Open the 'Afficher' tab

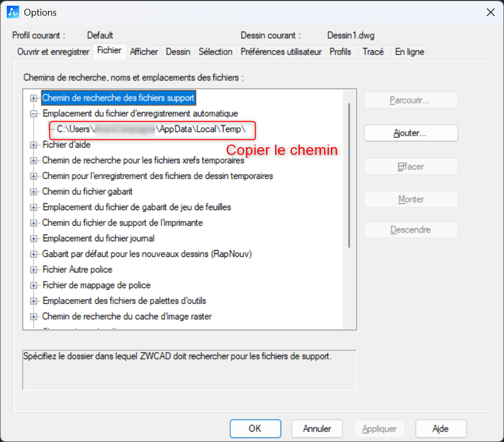(x=144, y=52)
